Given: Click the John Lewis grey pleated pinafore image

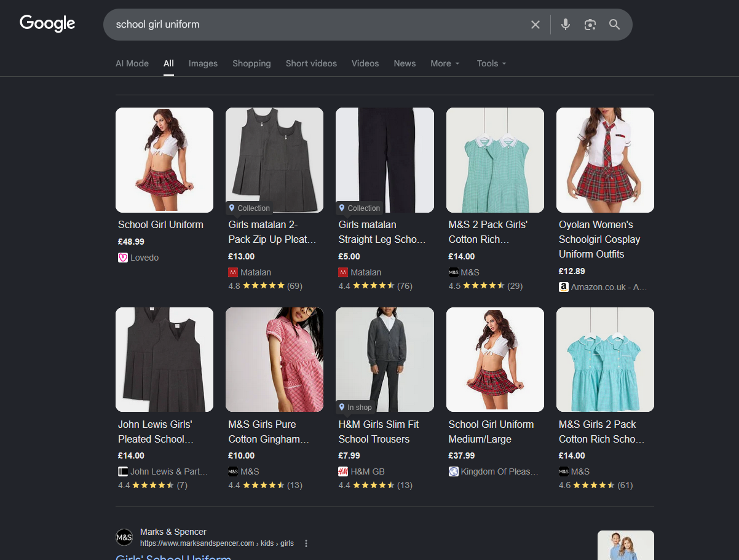Looking at the screenshot, I should point(164,360).
